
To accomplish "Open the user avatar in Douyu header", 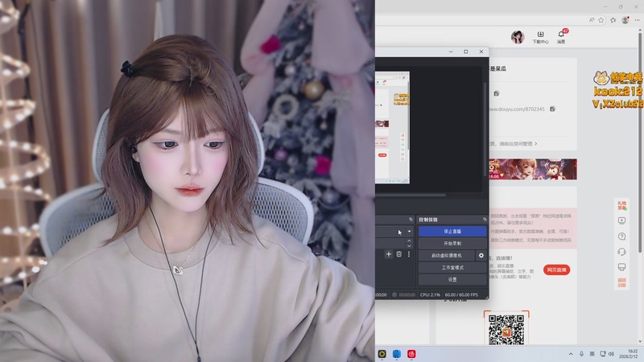I will [518, 37].
